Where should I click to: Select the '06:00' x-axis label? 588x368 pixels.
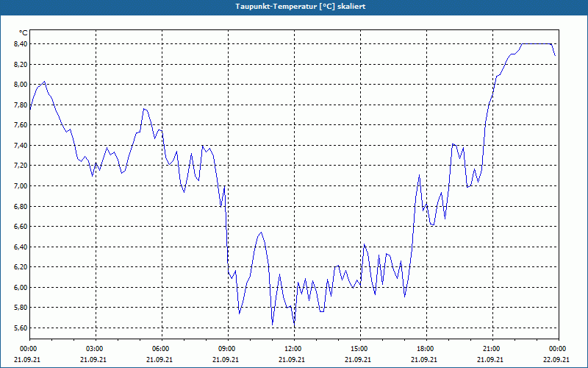coord(162,348)
